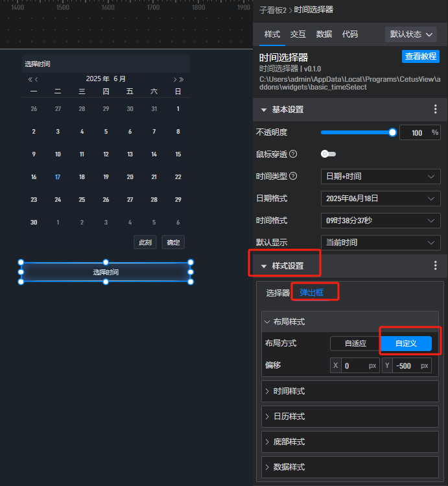Select date 25 in the calendar
This screenshot has width=448, height=486.
coord(82,200)
